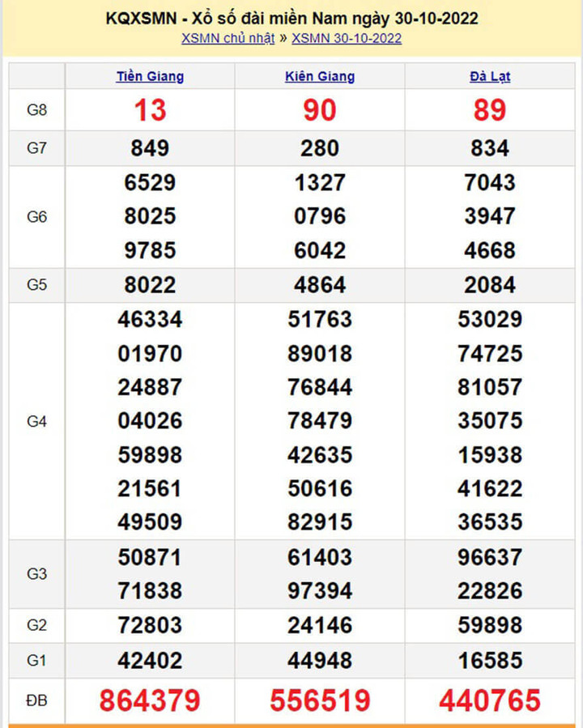583x728 pixels.
Task: Select the title KQXSMN heading text
Action: pyautogui.click(x=291, y=18)
